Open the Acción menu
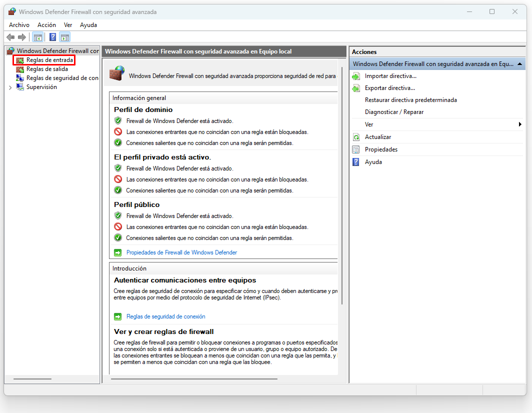Viewport: 532px width, 413px height. pos(46,25)
